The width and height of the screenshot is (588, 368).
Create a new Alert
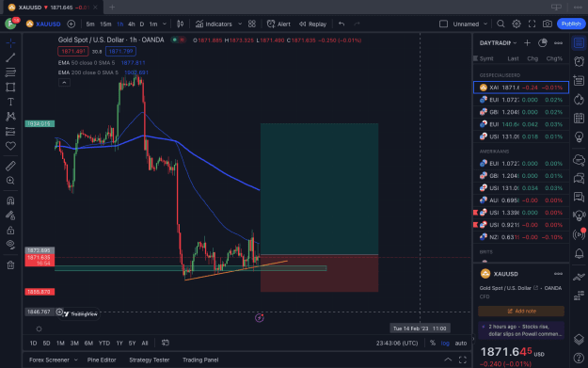[278, 24]
